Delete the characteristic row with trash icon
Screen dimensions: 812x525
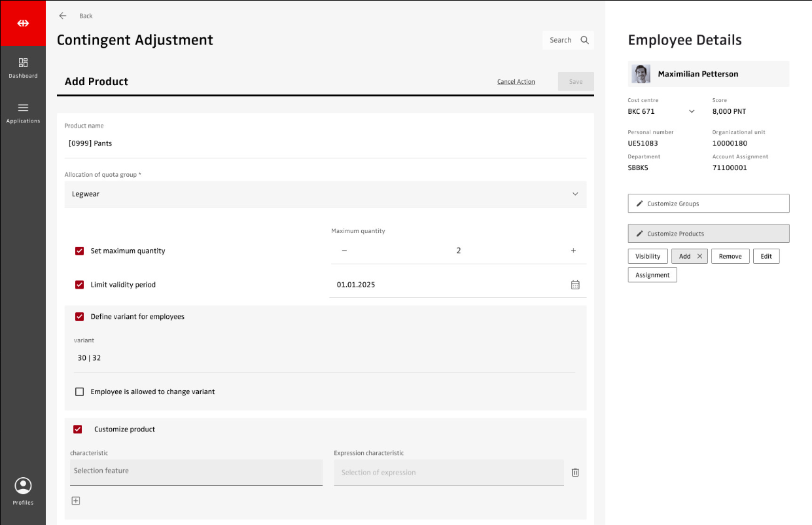[575, 473]
